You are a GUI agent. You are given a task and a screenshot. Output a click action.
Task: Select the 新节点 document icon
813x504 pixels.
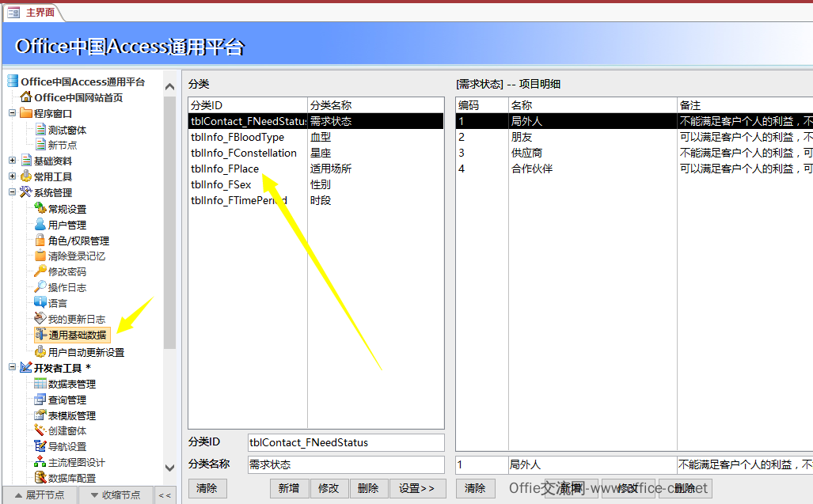[x=40, y=145]
